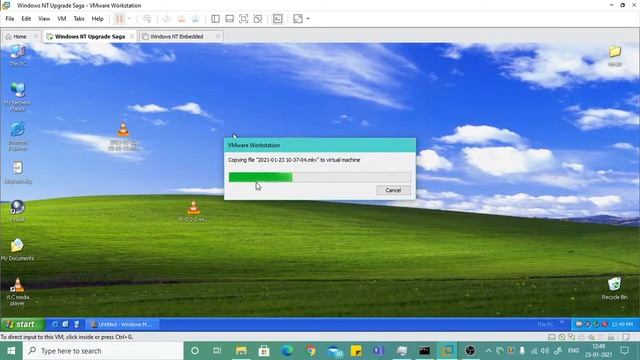Open the snapshot manager icon
This screenshot has height=360, width=640.
pyautogui.click(x=196, y=19)
